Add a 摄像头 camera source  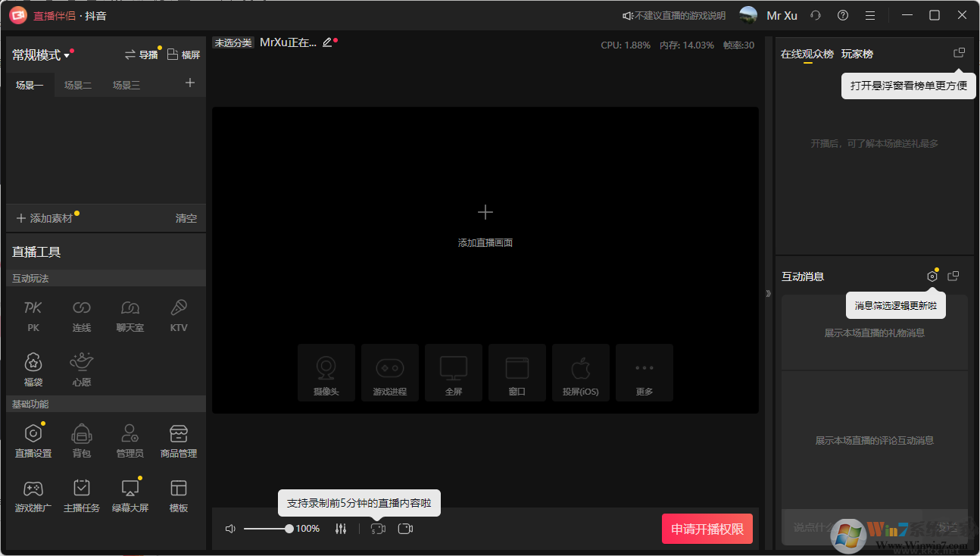326,373
